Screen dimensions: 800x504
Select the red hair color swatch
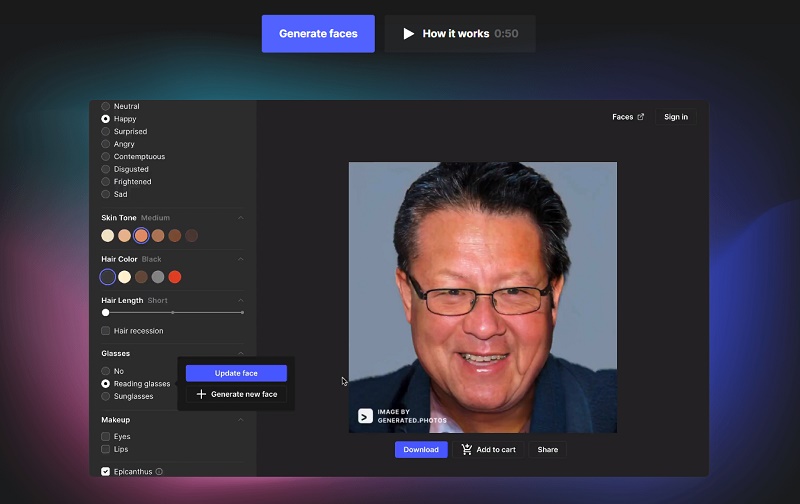[175, 276]
